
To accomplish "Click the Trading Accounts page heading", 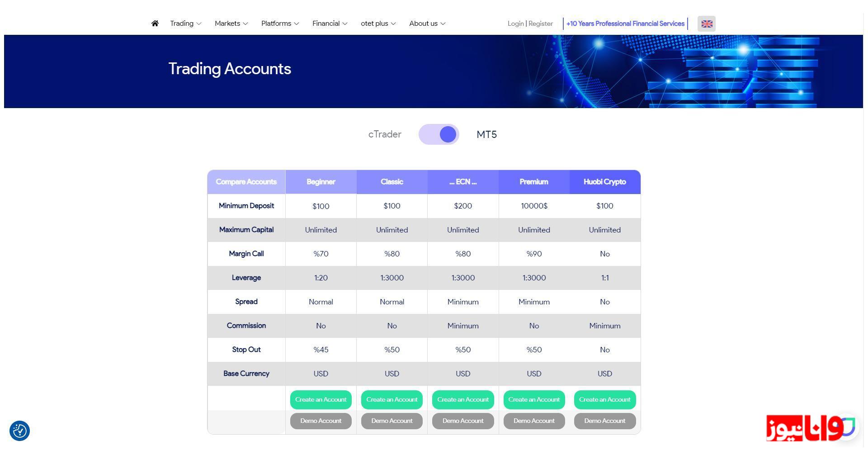I will pos(230,69).
